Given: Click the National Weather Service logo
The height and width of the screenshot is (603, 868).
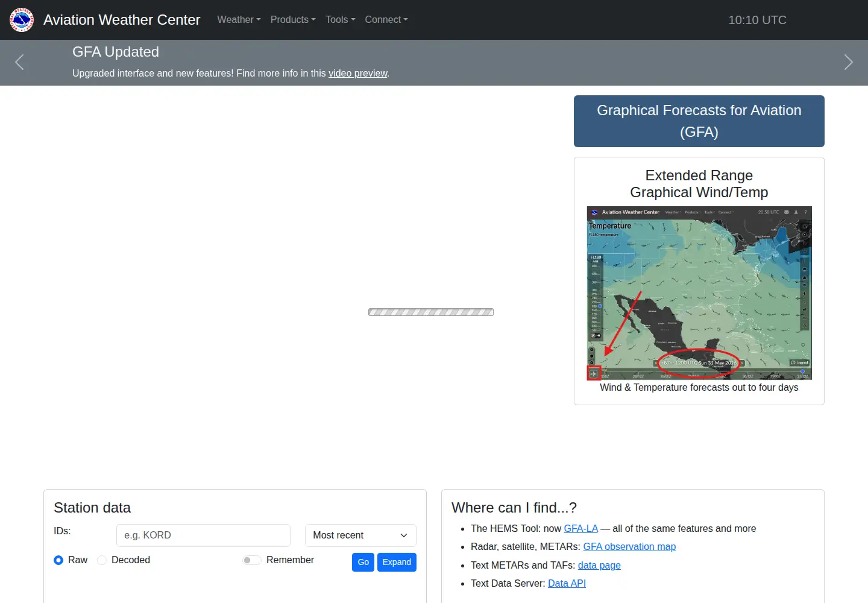Looking at the screenshot, I should click(22, 20).
